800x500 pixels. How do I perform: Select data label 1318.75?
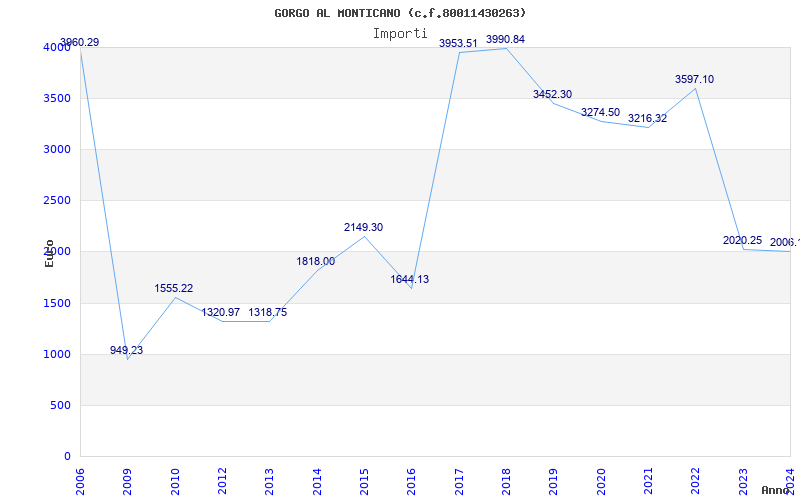point(268,312)
